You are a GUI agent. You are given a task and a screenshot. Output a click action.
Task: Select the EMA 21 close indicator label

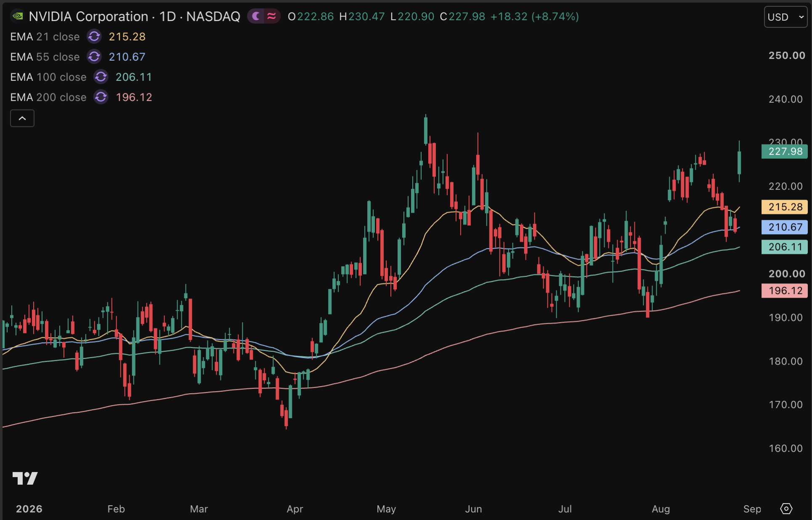[45, 37]
